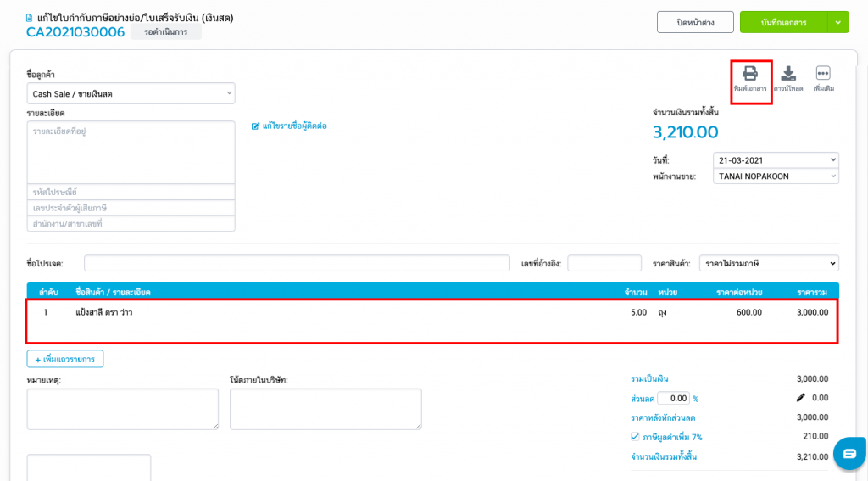
Task: Click the discount percent input box
Action: coord(673,398)
